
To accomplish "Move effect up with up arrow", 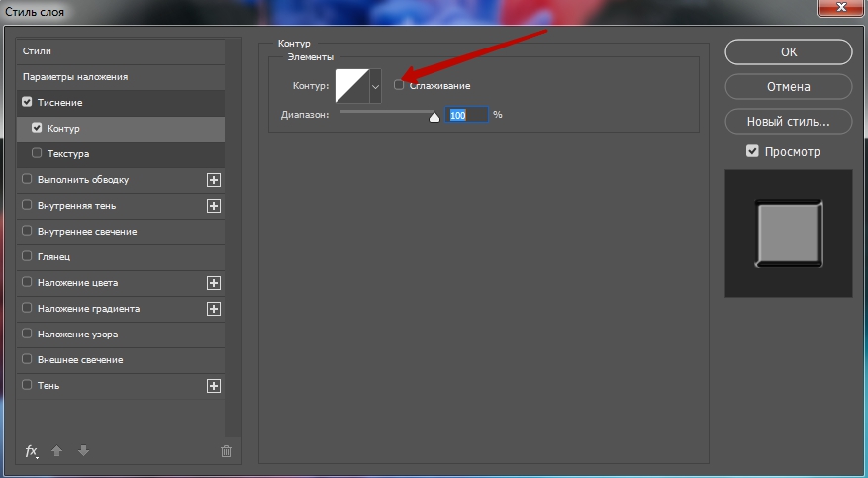I will [x=56, y=451].
